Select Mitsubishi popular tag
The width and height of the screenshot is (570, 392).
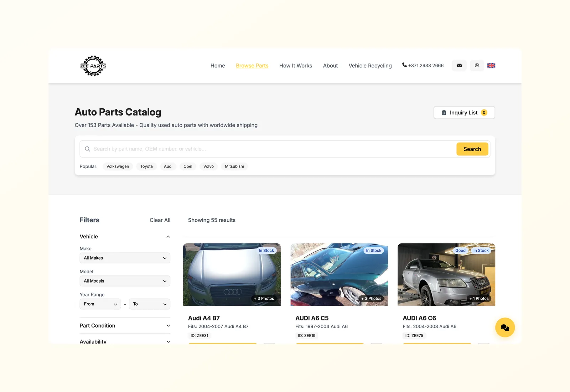[234, 166]
